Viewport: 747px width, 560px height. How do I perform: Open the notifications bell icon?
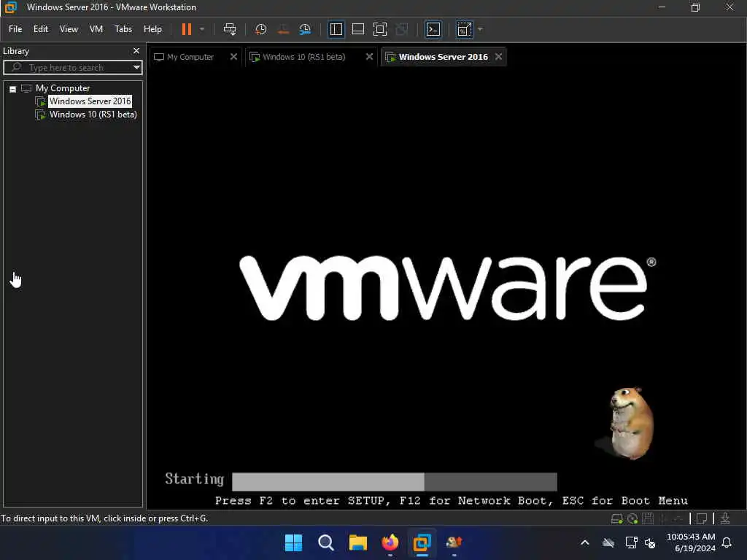(727, 542)
